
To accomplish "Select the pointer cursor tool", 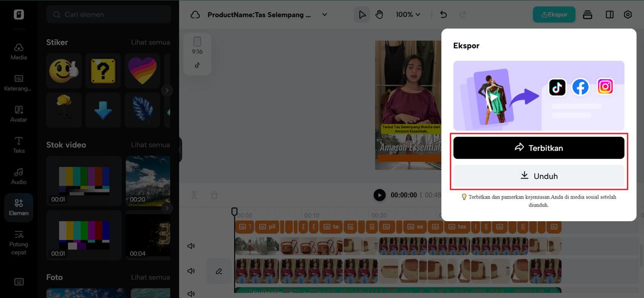I will click(x=362, y=15).
